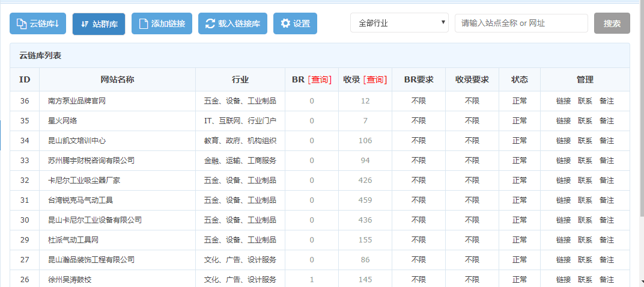Click the 载入链接库 refresh icon
This screenshot has width=644, height=287.
click(210, 24)
